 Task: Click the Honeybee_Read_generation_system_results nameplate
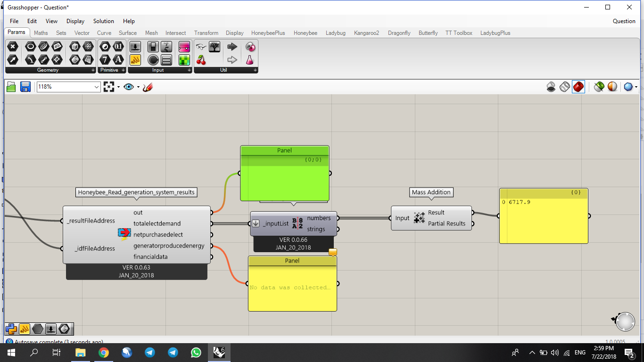coord(136,192)
